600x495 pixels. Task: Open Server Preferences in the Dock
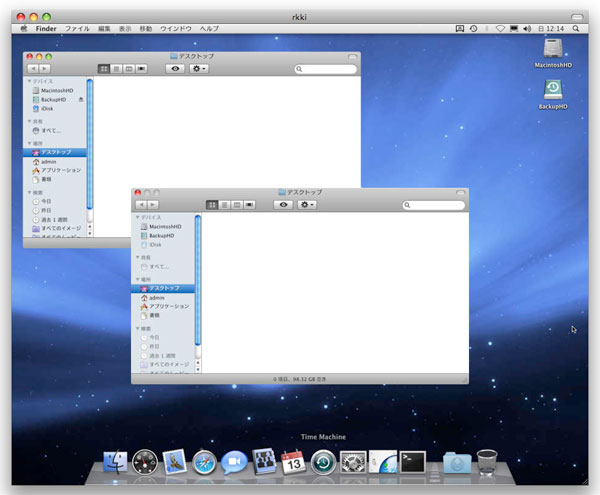[383, 462]
